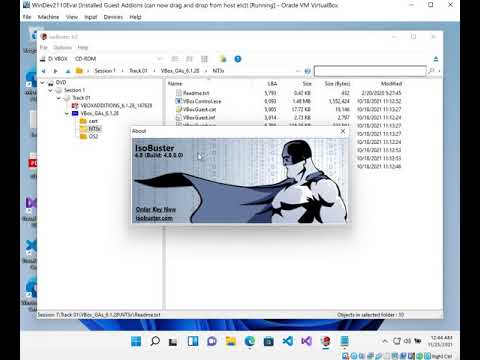Click the blue help question mark icon
Viewport: 480px width, 360px height.
238,59
